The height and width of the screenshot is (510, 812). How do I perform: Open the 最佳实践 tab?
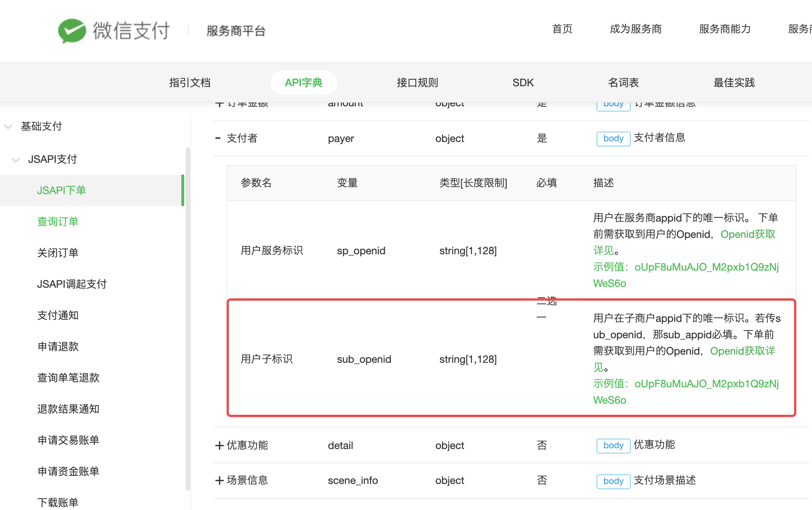(734, 83)
